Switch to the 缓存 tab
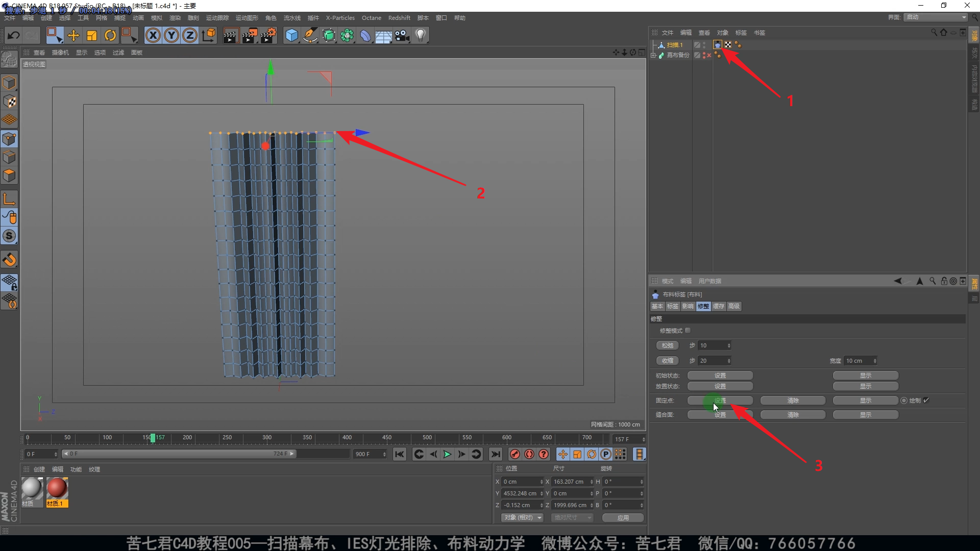Screen dimensions: 980x551 click(x=719, y=306)
